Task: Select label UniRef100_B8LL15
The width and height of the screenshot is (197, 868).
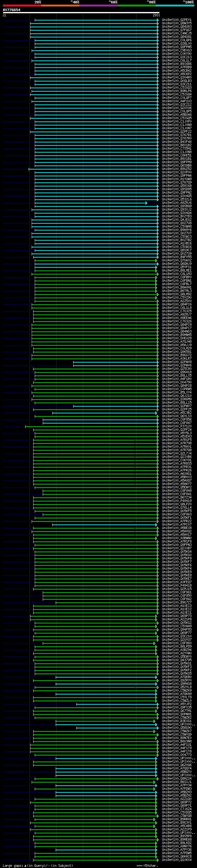Action: 176,403
